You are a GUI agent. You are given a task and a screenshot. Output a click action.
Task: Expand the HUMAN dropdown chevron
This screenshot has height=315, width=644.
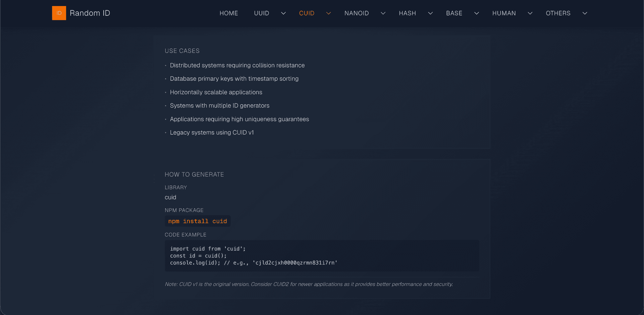[x=530, y=13]
